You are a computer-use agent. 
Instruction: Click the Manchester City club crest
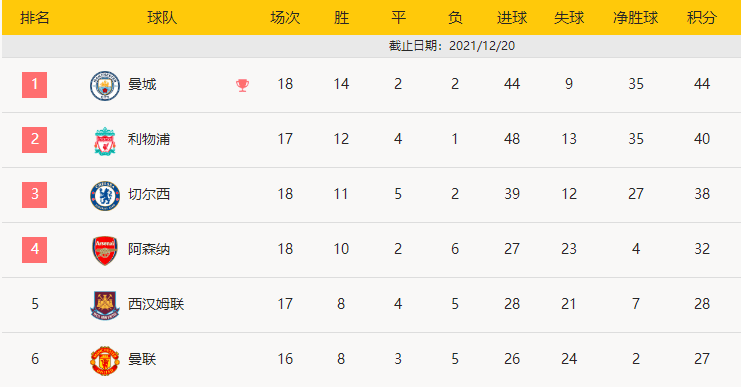pos(105,86)
